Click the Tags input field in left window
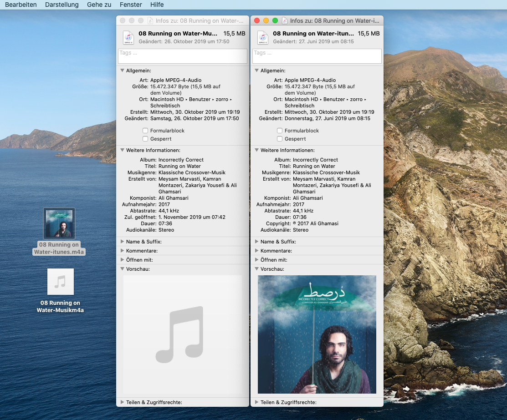The image size is (507, 420). (182, 56)
